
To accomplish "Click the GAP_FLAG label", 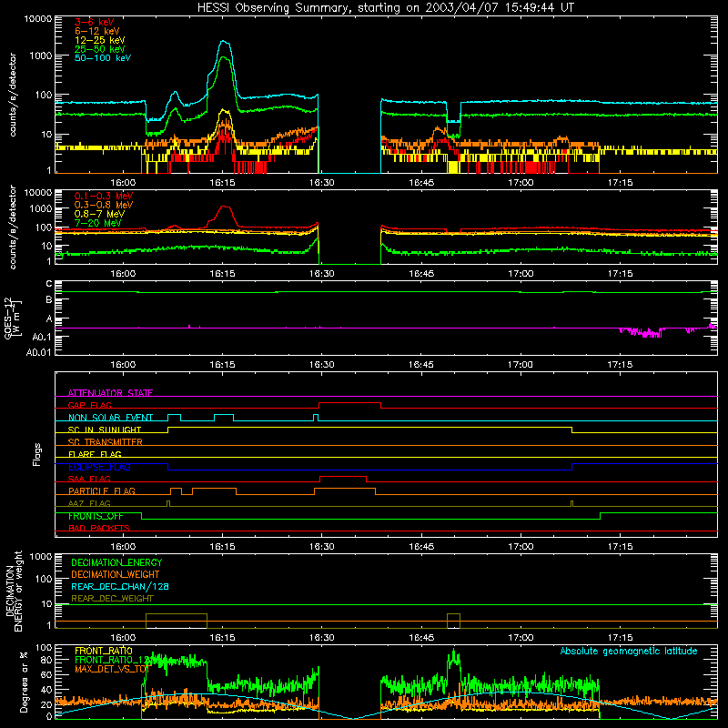I will coord(89,405).
